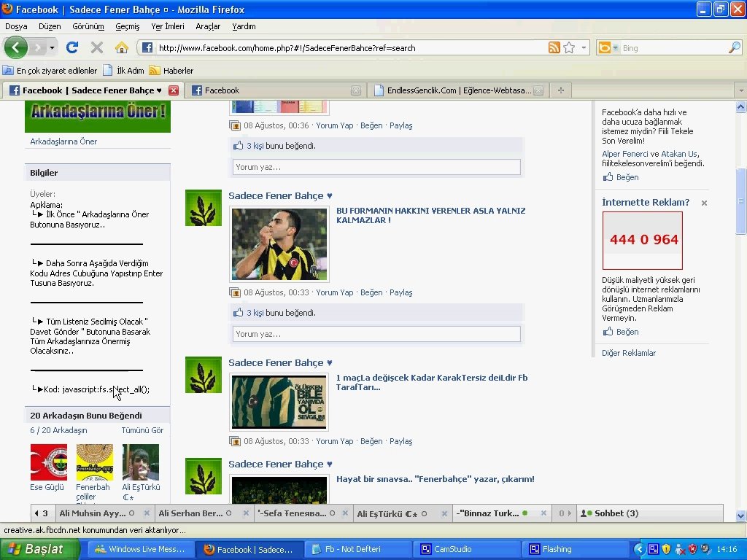The height and width of the screenshot is (560, 747).
Task: Open the Bing search engine selector
Action: (x=608, y=47)
